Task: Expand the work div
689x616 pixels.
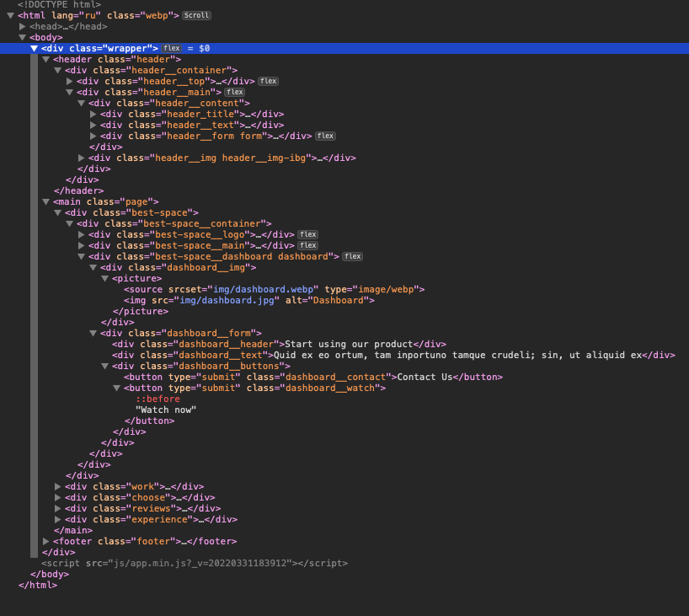Action: click(x=57, y=487)
